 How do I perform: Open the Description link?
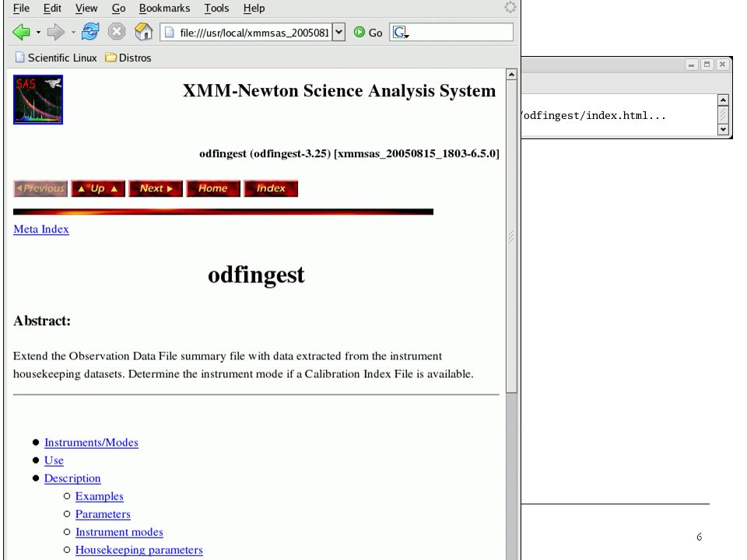pyautogui.click(x=72, y=478)
